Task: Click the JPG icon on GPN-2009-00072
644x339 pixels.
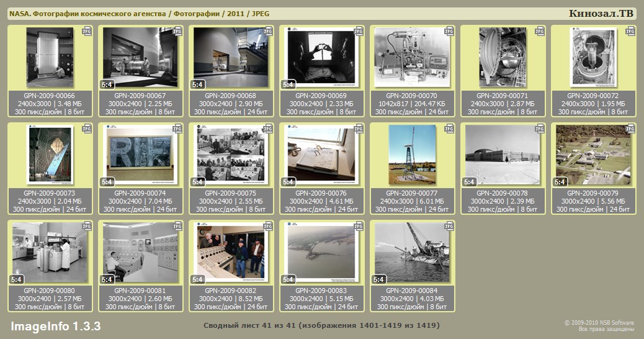Action: [630, 30]
